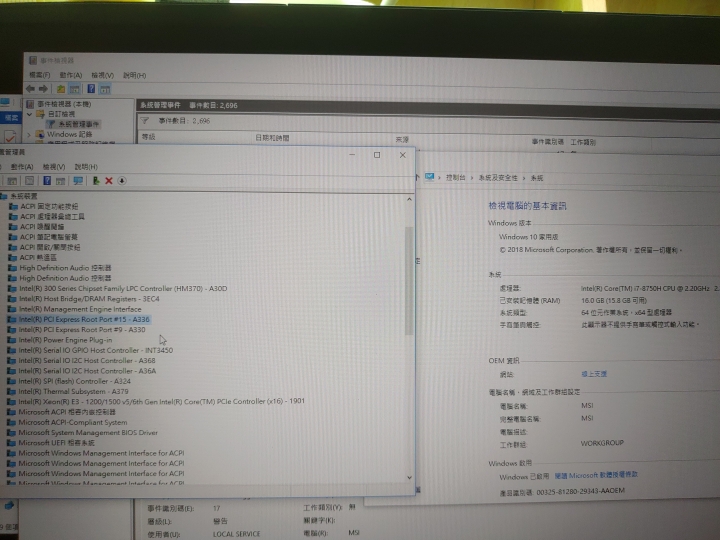Toggle console tree icon in Event Viewer toolbar

click(74, 89)
